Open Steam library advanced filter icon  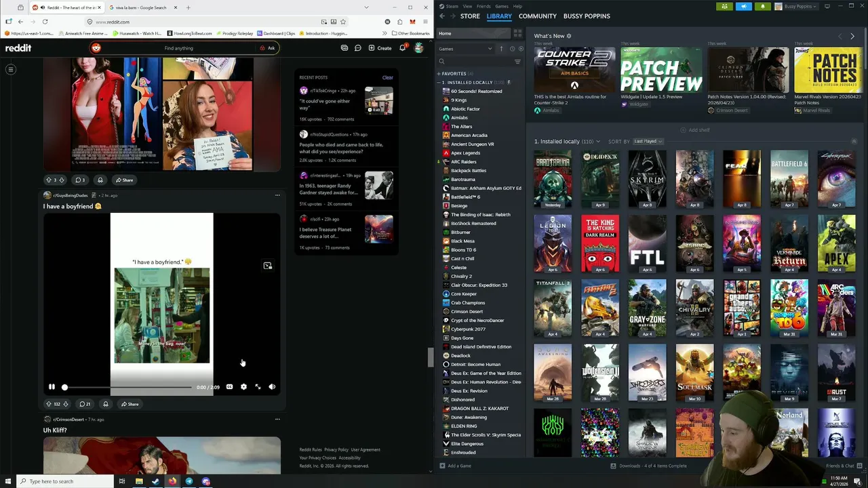pos(517,62)
